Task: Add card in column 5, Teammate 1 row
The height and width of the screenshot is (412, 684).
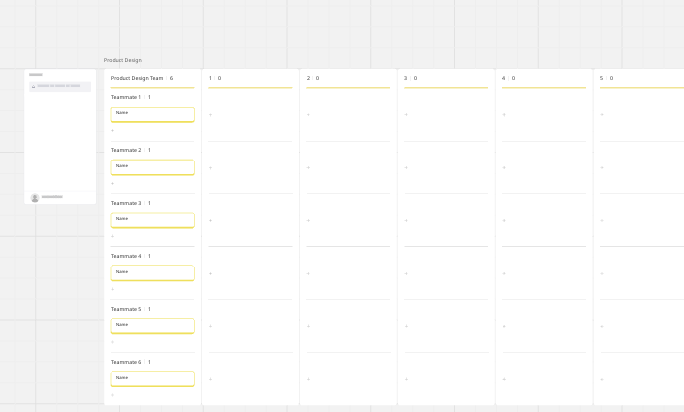Action: [602, 115]
